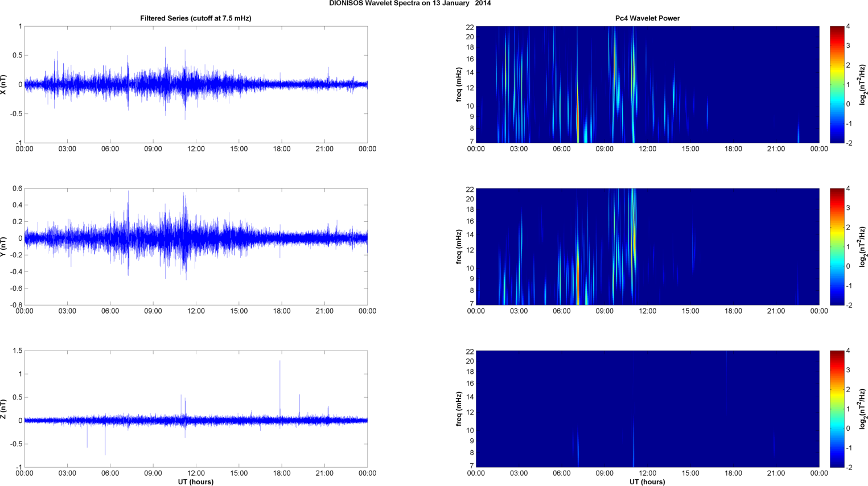Click the color bar beside the Y wavelet spectrum

point(837,246)
